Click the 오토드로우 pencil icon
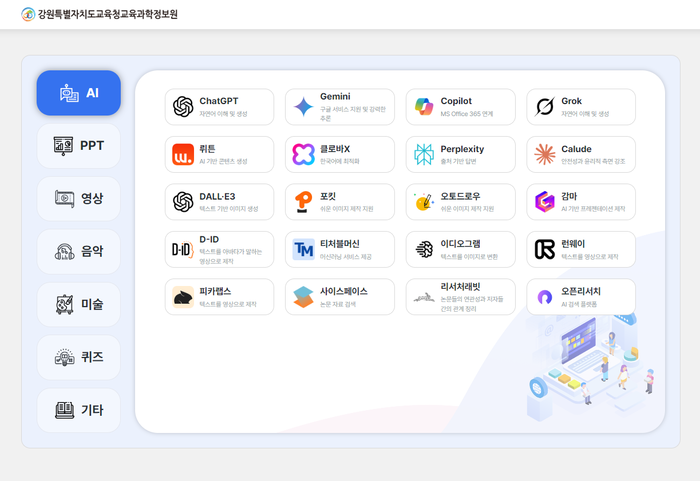 coord(424,202)
